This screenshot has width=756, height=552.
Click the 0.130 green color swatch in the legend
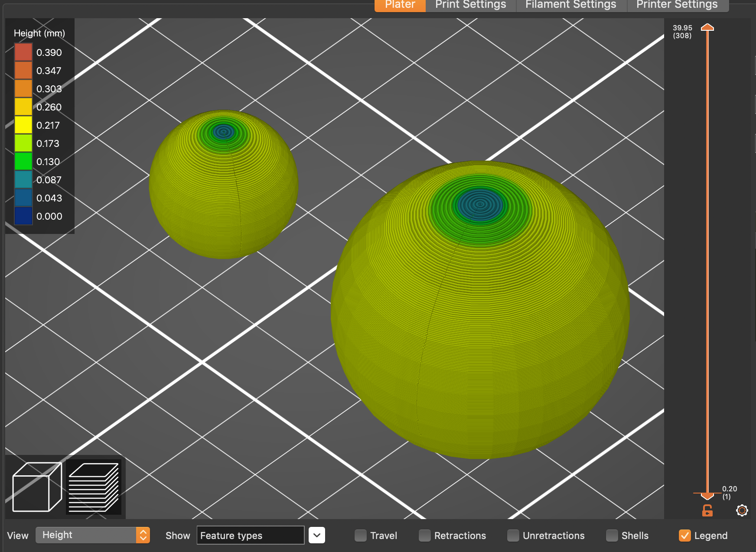(23, 161)
